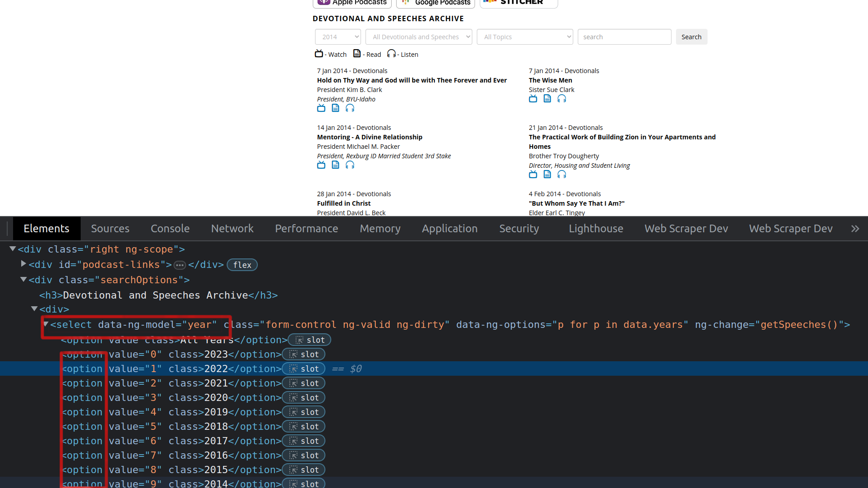
Task: Toggle the slot badge on highlighted 2022 option
Action: pos(304,368)
